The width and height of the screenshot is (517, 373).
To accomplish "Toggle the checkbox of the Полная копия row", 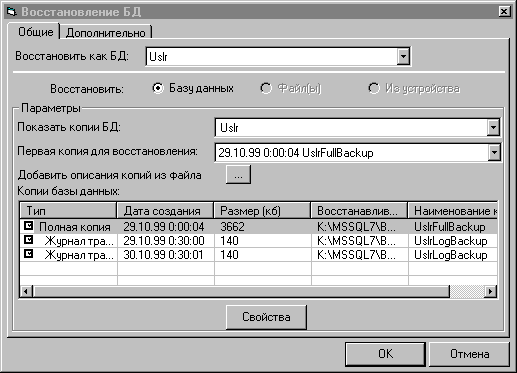I will [x=28, y=226].
